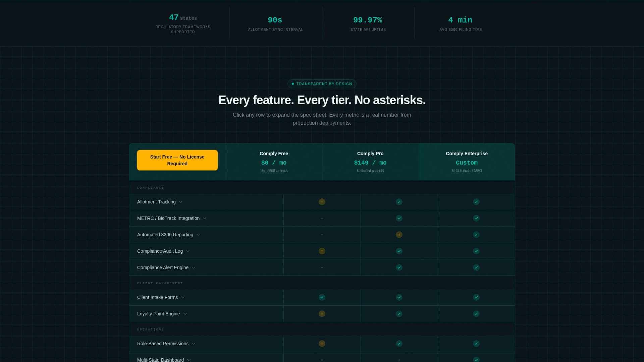Select the Comply Pro plan header
This screenshot has height=362, width=644.
370,162
